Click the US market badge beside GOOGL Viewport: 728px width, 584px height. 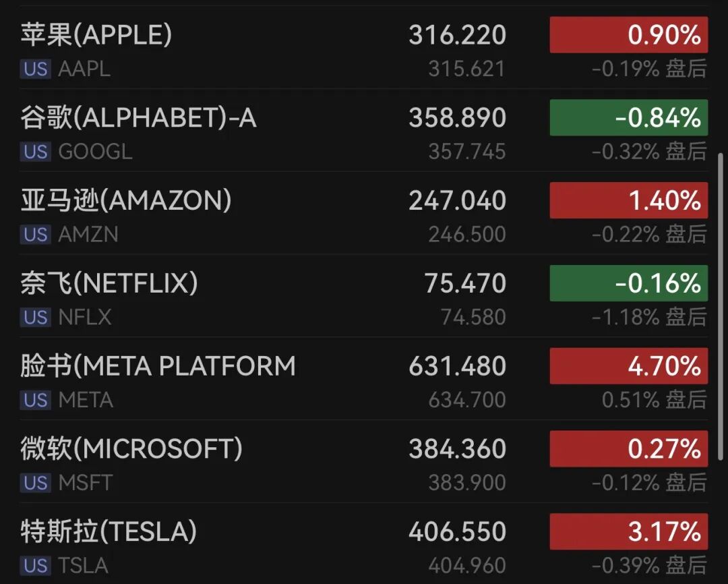[x=35, y=152]
